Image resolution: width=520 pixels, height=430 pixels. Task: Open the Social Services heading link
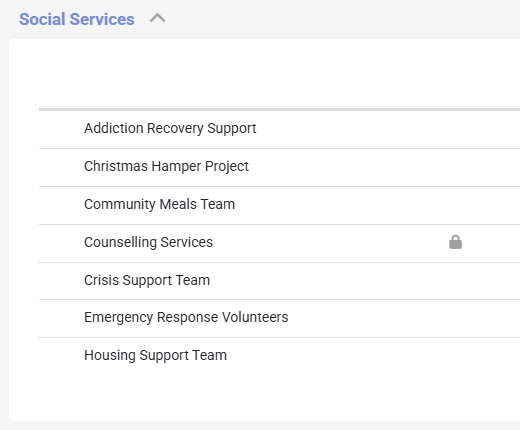77,19
